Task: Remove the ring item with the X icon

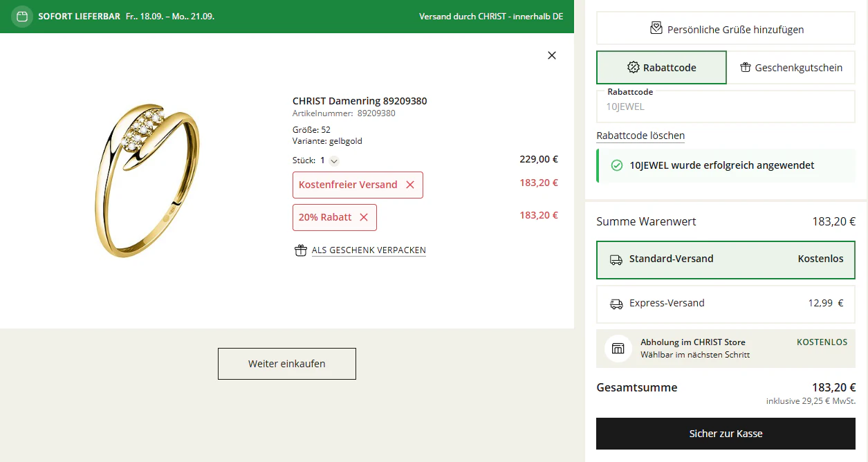Action: coord(552,55)
